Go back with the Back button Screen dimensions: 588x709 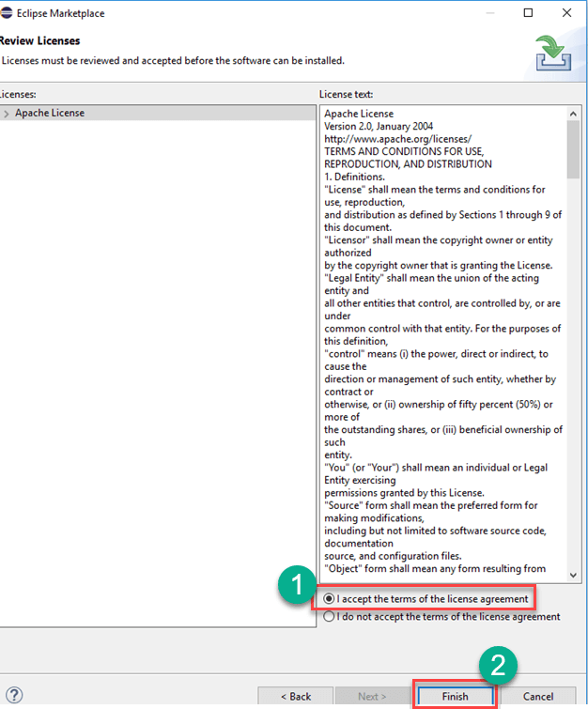point(296,696)
